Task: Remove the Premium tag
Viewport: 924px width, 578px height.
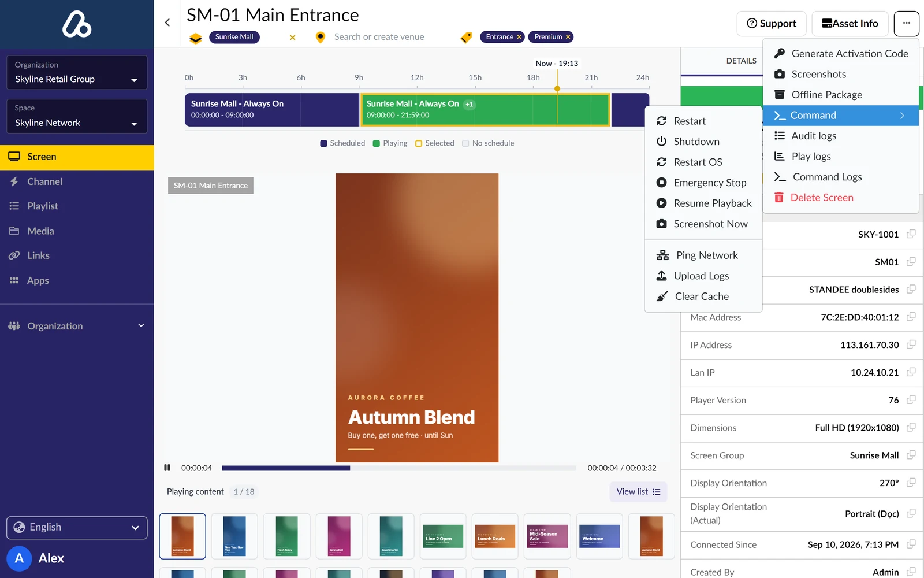Action: 568,37
